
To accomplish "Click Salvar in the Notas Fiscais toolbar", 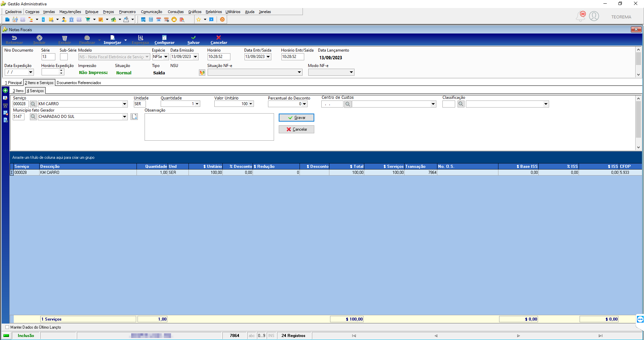I will coord(194,40).
